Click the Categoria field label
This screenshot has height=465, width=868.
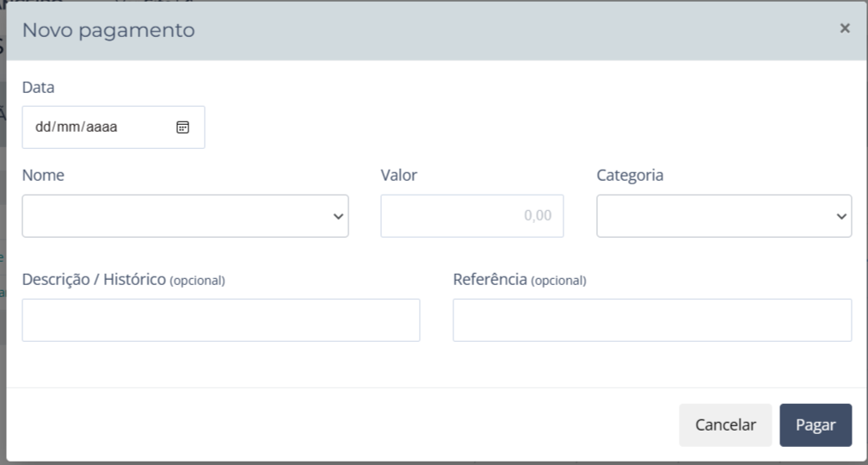pyautogui.click(x=630, y=175)
